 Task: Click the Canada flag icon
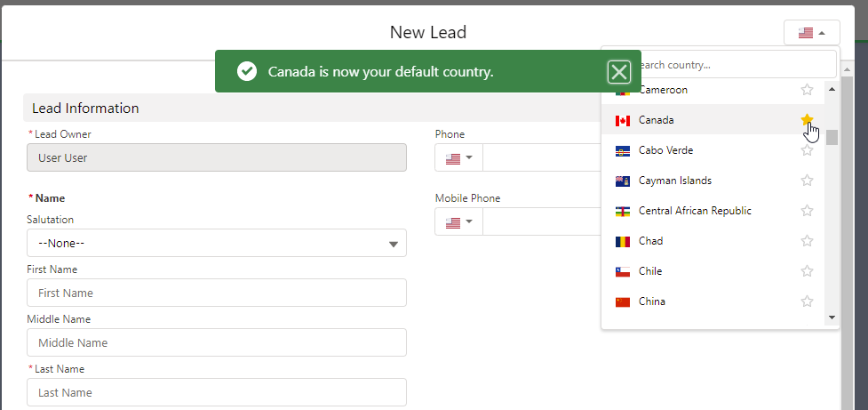click(623, 120)
